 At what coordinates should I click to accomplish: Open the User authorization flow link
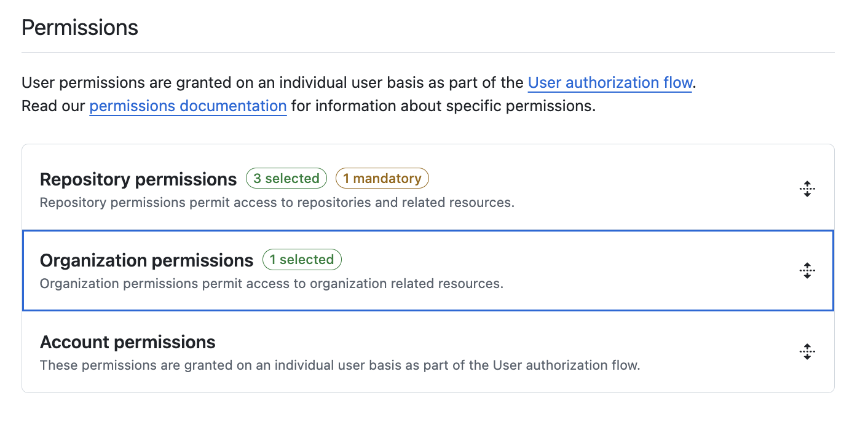609,82
